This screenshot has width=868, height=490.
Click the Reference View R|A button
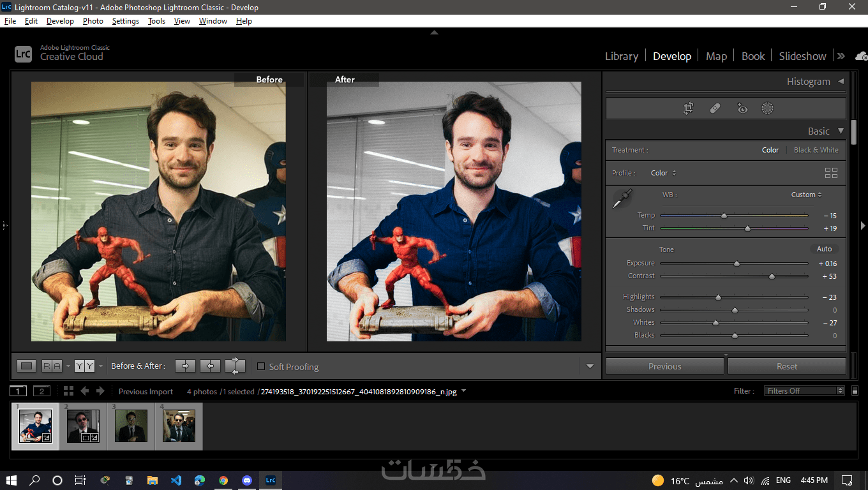tap(52, 366)
